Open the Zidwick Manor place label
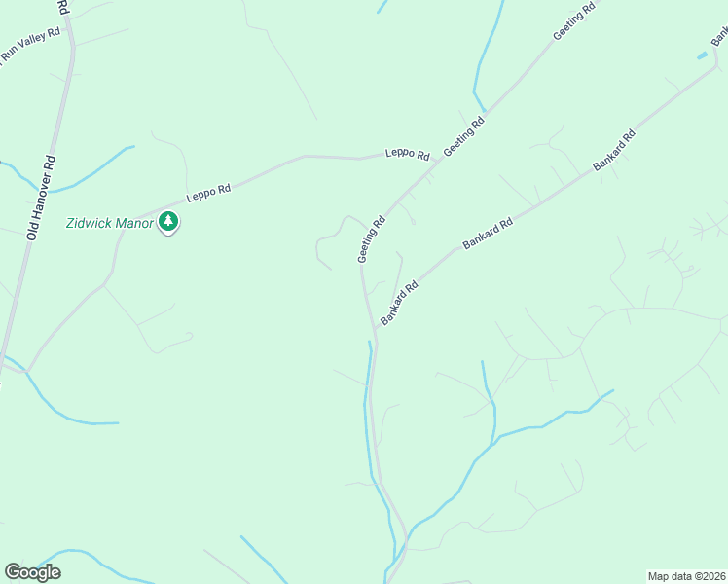This screenshot has height=584, width=728. (110, 223)
